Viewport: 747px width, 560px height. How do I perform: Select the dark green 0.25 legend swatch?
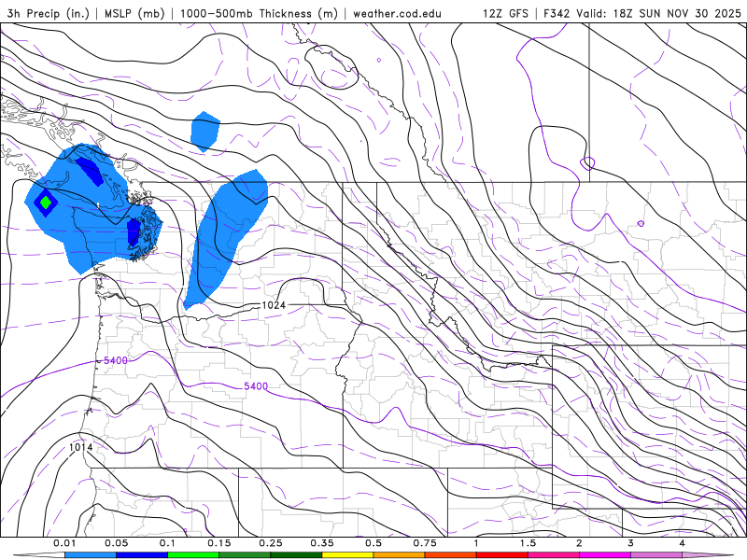[x=296, y=555]
